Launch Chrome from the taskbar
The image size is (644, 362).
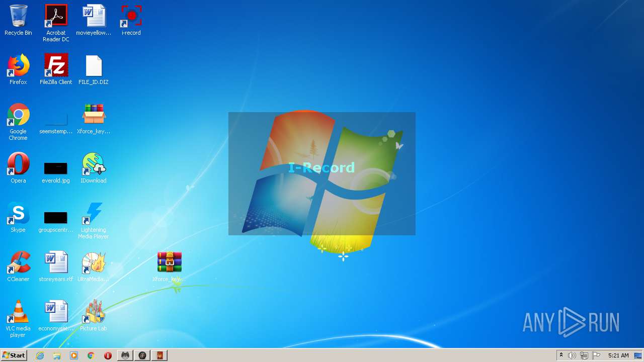click(x=91, y=355)
